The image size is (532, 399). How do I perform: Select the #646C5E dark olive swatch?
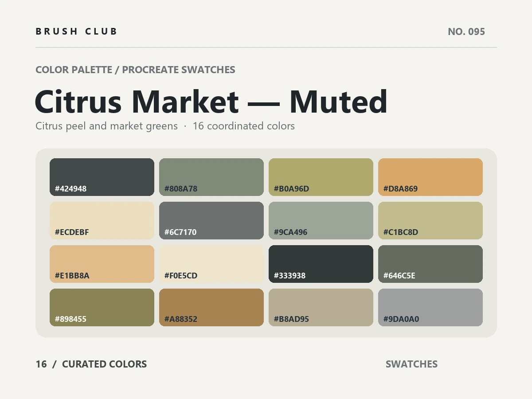point(430,264)
